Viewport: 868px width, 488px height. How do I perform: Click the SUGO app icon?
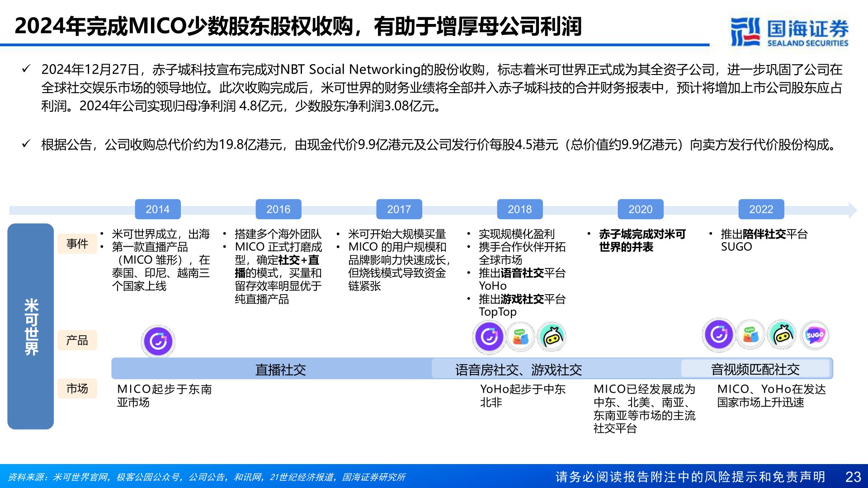click(815, 335)
